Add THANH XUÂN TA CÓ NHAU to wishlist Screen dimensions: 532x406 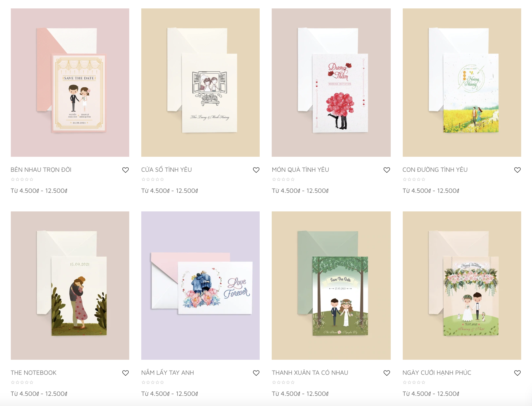pos(387,373)
